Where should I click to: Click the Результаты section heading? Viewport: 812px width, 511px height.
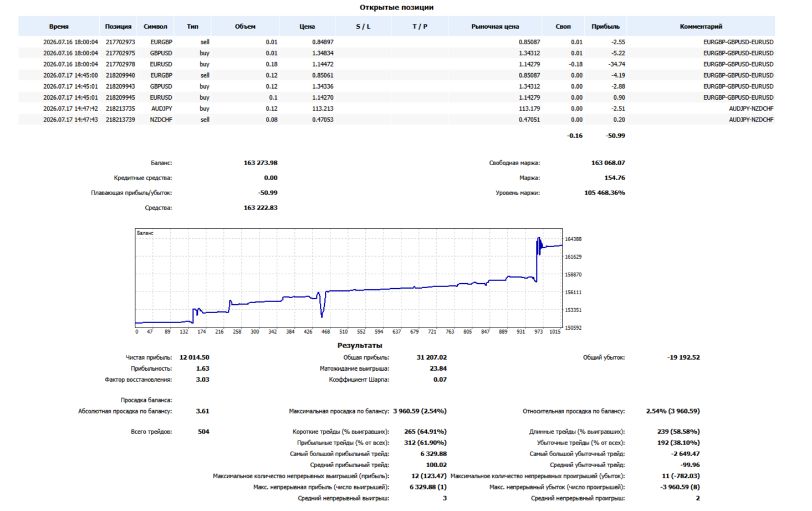pyautogui.click(x=360, y=345)
